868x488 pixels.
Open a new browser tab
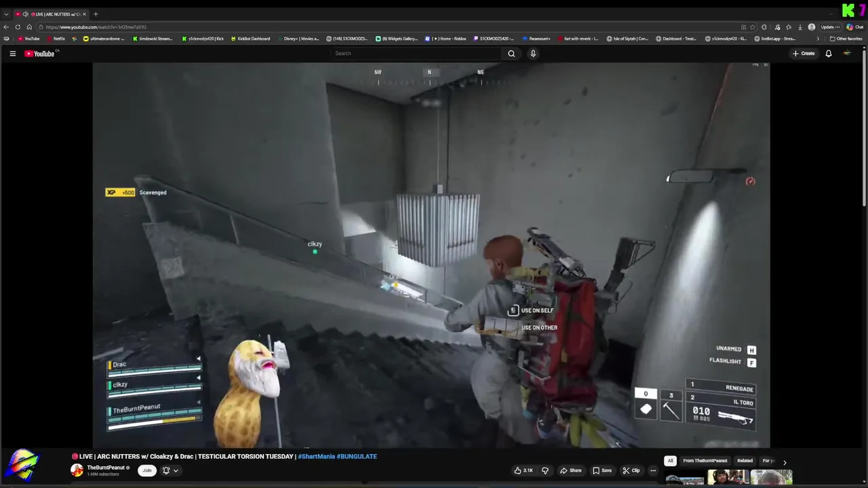point(96,14)
